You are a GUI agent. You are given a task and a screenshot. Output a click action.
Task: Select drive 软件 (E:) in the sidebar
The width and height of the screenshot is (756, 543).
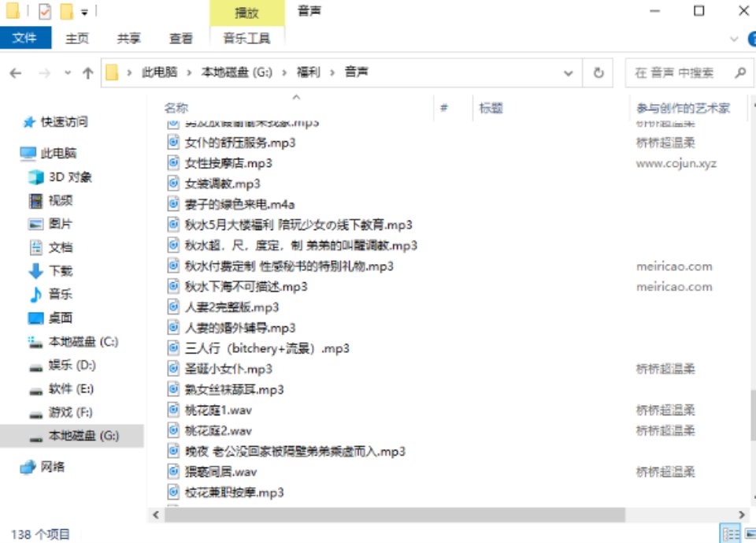pyautogui.click(x=71, y=389)
